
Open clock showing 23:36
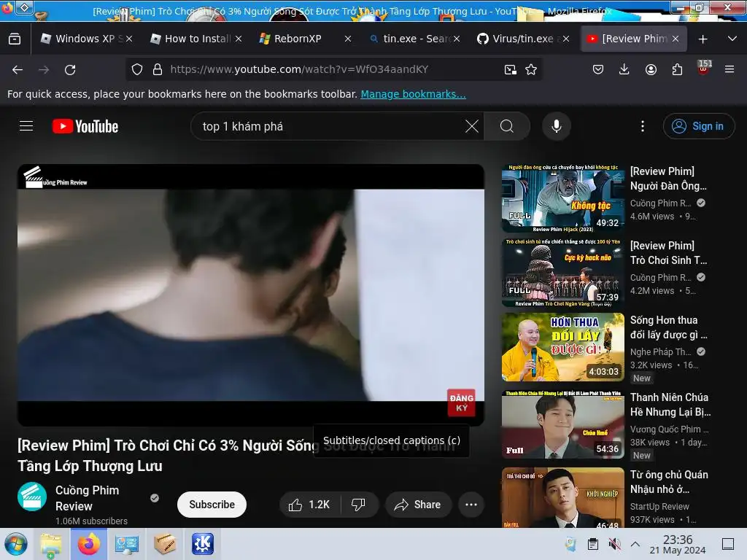click(678, 544)
